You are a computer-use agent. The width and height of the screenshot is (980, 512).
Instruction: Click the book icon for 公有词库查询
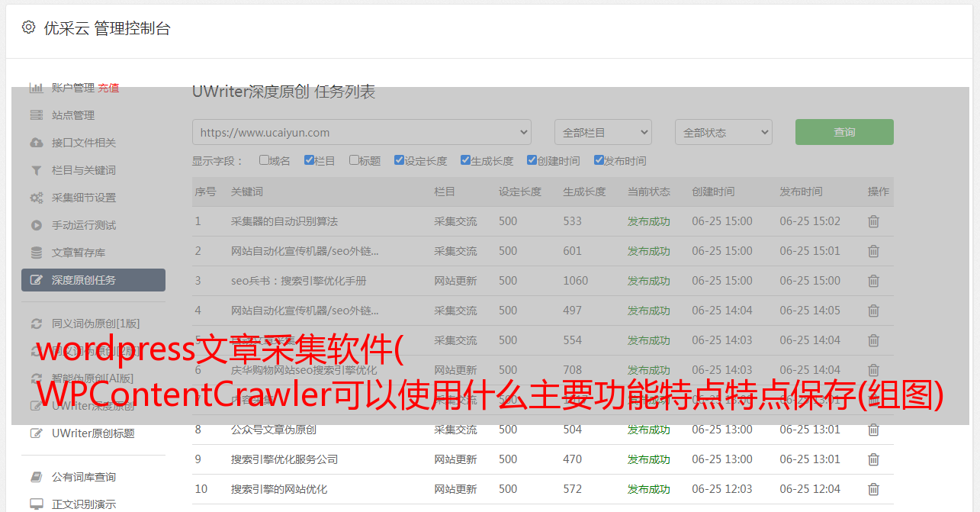pyautogui.click(x=36, y=477)
